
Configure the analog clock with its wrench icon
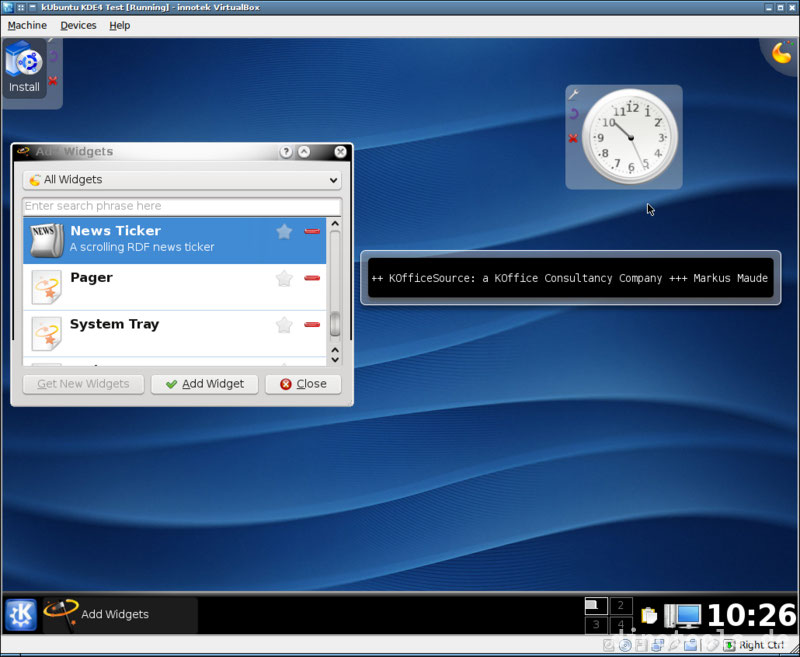[573, 94]
